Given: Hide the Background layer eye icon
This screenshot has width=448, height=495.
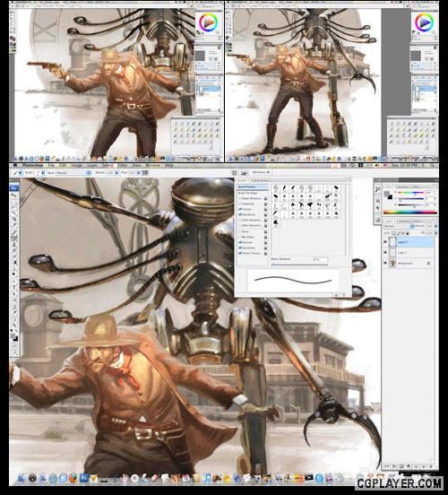Looking at the screenshot, I should (x=385, y=263).
